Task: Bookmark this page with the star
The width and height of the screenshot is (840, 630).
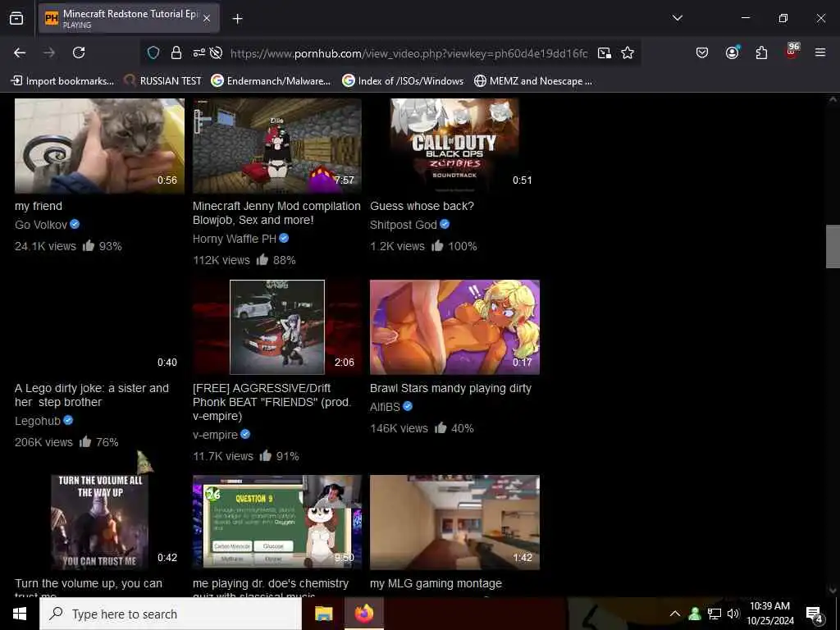Action: coord(628,52)
